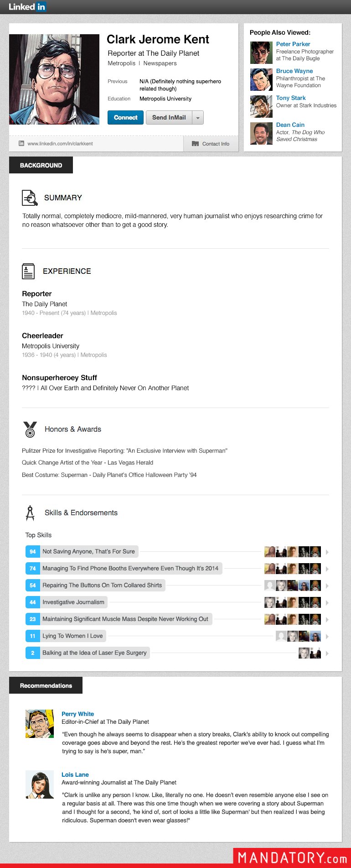Open Peter Parker's profile link

click(x=293, y=44)
